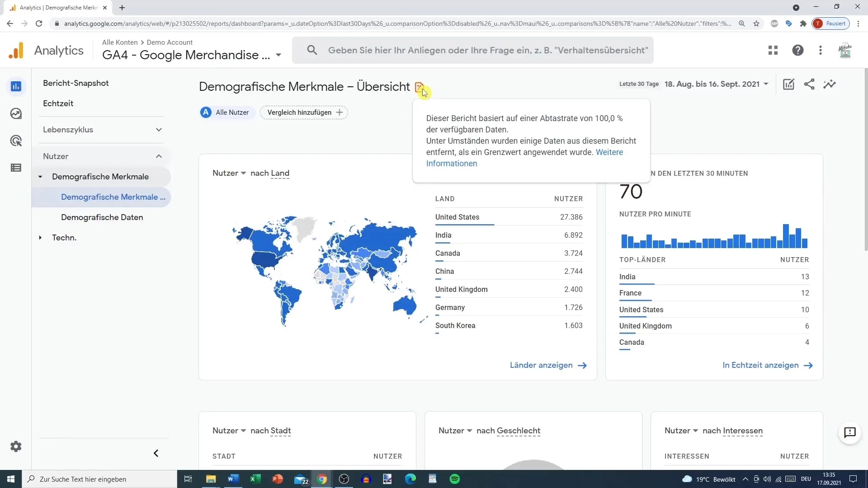The width and height of the screenshot is (868, 488).
Task: Bookmark this page with star icon
Action: 756,23
